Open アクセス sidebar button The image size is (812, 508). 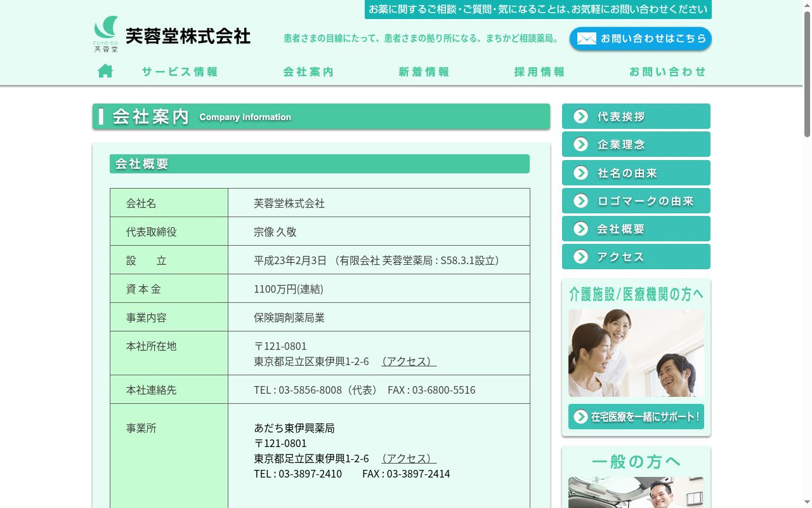coord(636,257)
